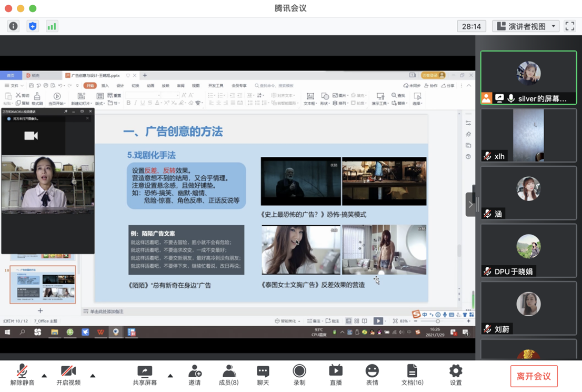582x392 pixels.
Task: Expand video options arrow beside 开启视频
Action: point(93,376)
